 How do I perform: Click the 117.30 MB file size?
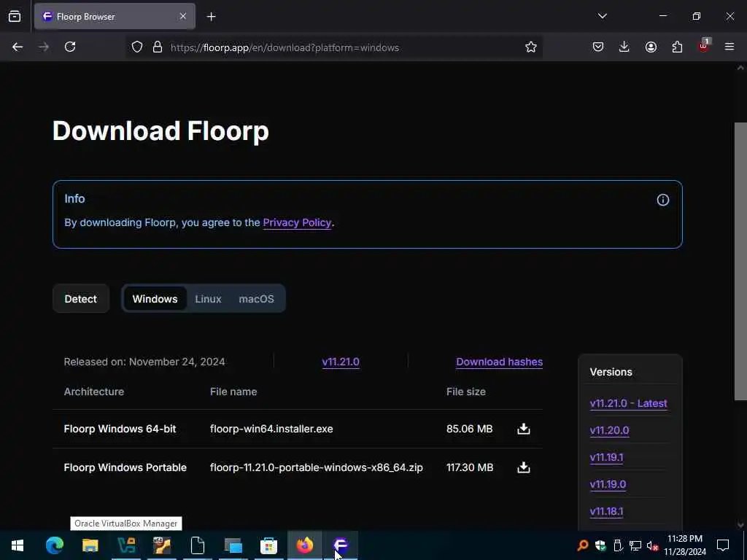coord(470,467)
